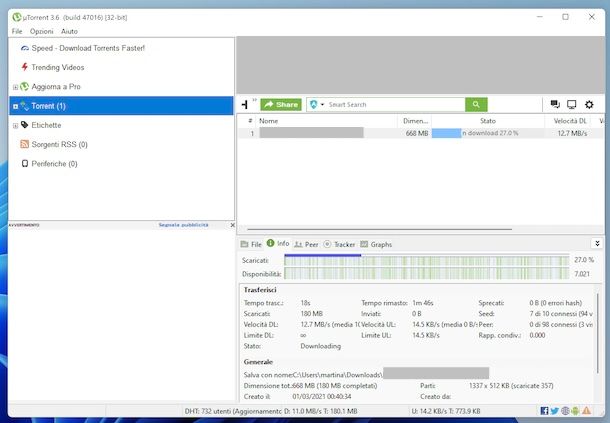Screen dimensions: 610x423
Task: Click the 1m 46s remaining time value
Action: 423,303
